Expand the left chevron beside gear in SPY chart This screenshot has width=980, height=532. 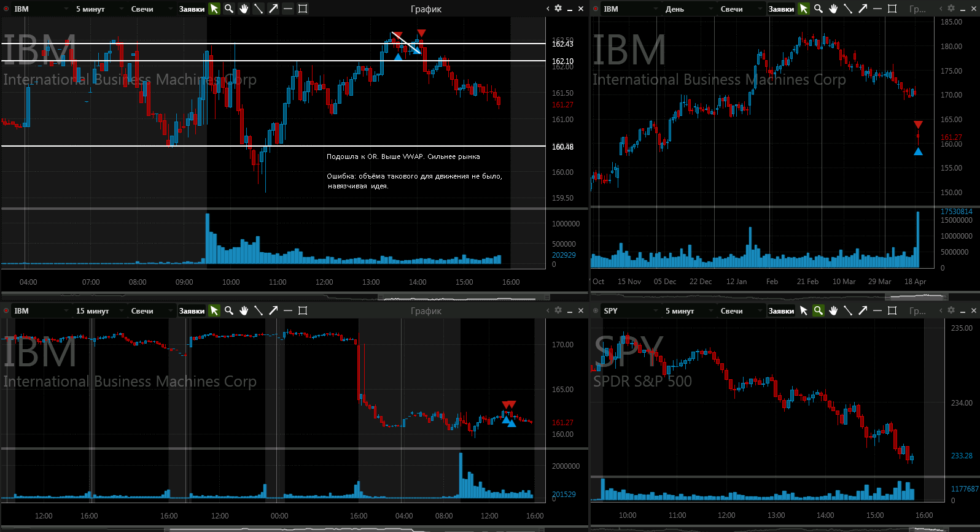941,310
